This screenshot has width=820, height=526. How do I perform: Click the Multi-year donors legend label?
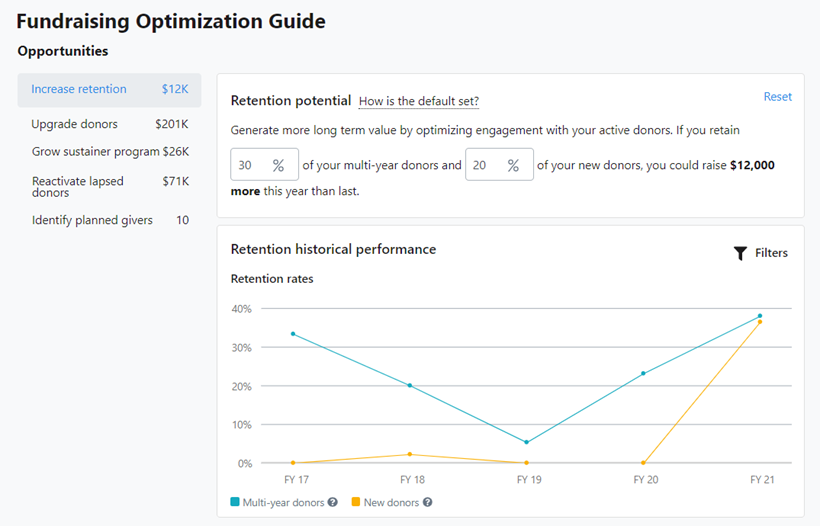coord(283,502)
